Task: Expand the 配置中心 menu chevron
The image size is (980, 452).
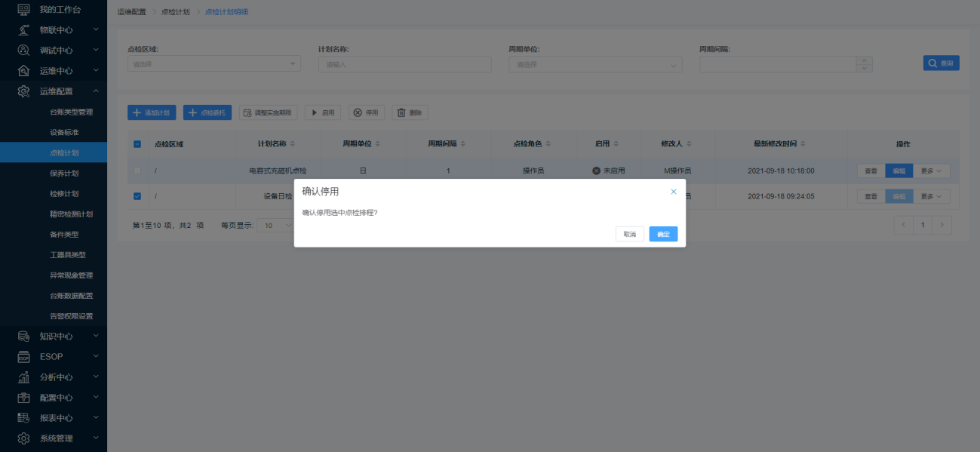Action: 96,396
